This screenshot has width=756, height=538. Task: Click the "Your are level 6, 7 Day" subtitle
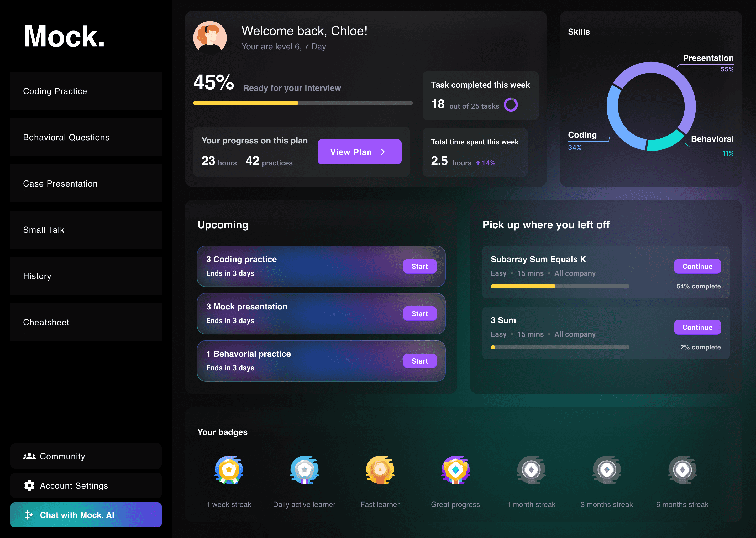tap(284, 47)
